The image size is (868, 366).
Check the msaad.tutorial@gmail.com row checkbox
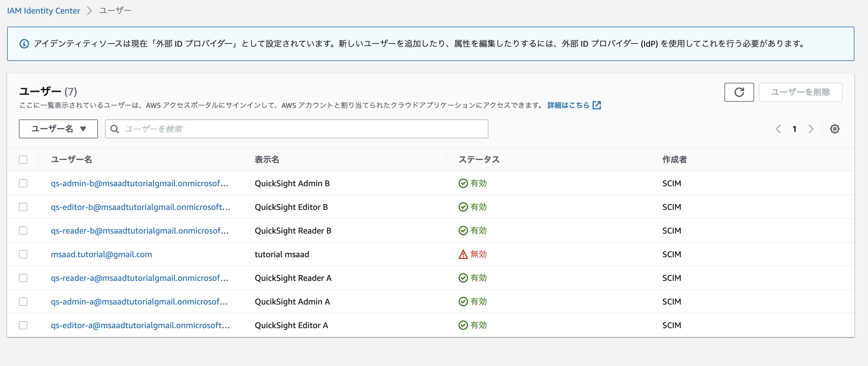coord(23,254)
